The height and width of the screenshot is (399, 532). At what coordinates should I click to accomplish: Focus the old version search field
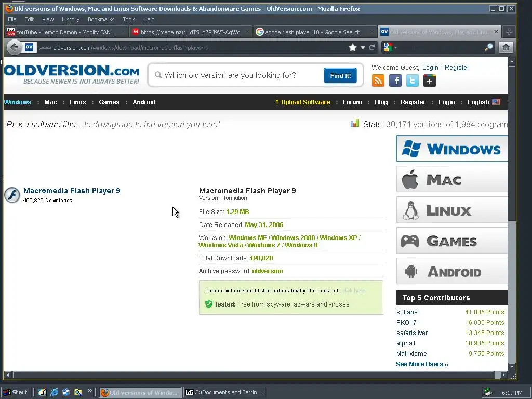pyautogui.click(x=237, y=75)
